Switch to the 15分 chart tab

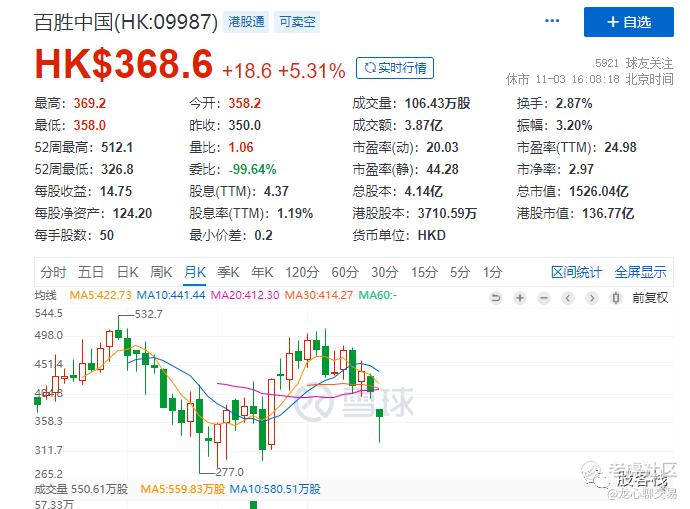[424, 272]
